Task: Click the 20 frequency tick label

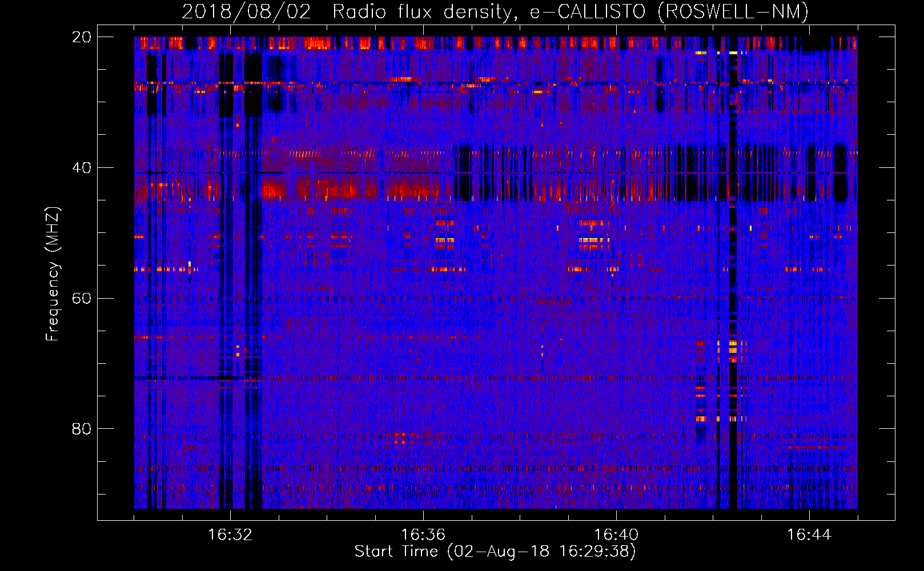Action: click(x=81, y=37)
